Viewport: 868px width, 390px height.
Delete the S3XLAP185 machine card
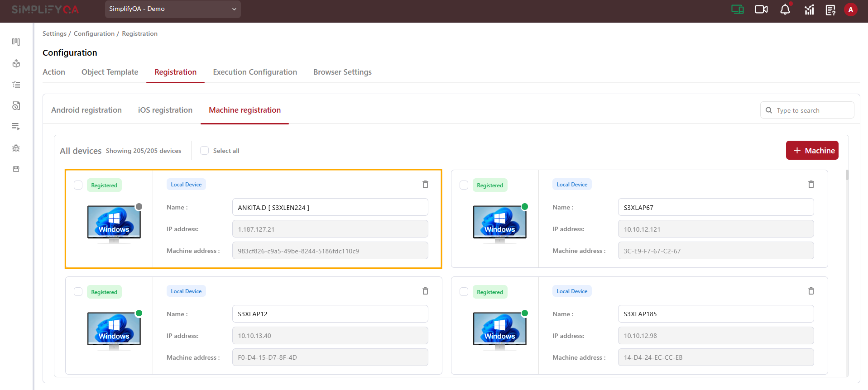pos(811,291)
